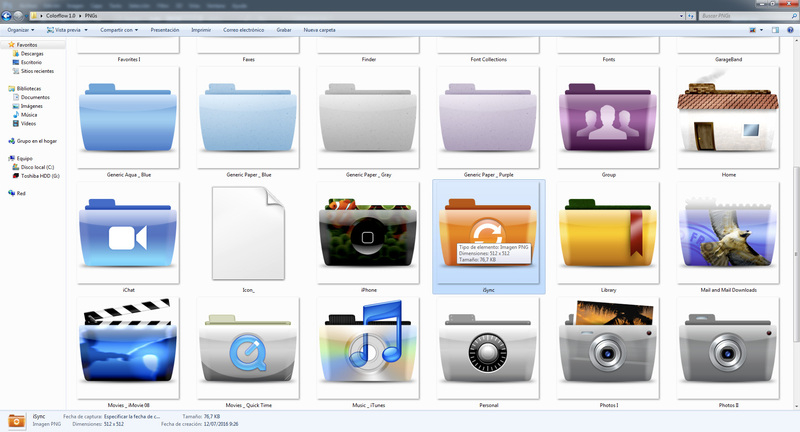Click the Back navigation arrow
Viewport: 800px width, 432px height.
pyautogui.click(x=7, y=16)
